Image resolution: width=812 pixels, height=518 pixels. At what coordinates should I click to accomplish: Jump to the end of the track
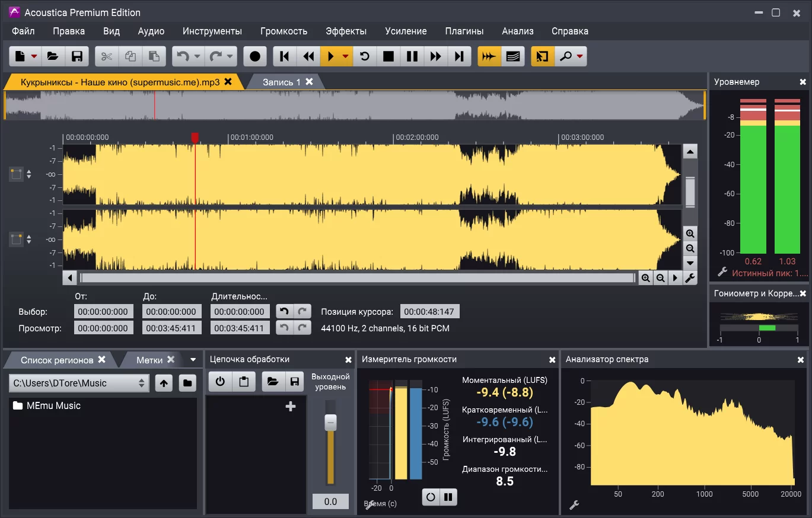[x=459, y=56]
